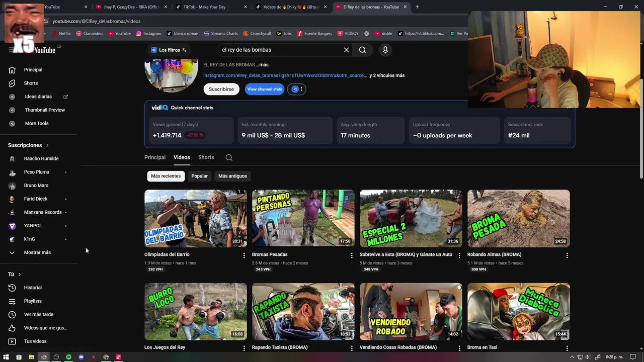Open Robando Almas (BROMA) thumbnail
The width and height of the screenshot is (644, 362).
[519, 218]
